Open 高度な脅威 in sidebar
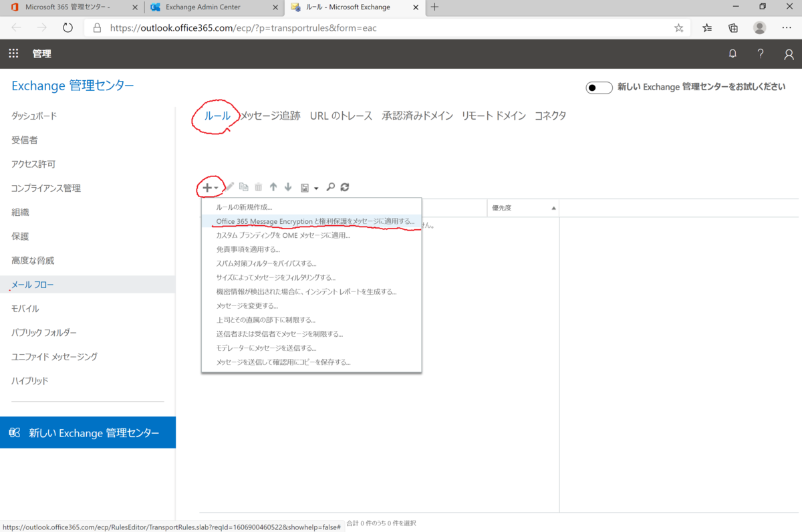The image size is (802, 532). pos(33,261)
